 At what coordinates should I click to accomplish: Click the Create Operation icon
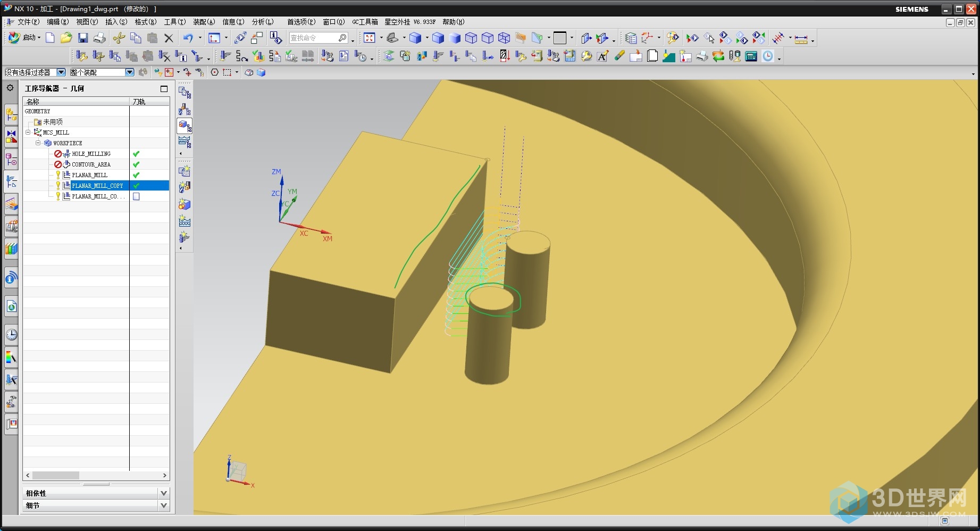coord(185,237)
